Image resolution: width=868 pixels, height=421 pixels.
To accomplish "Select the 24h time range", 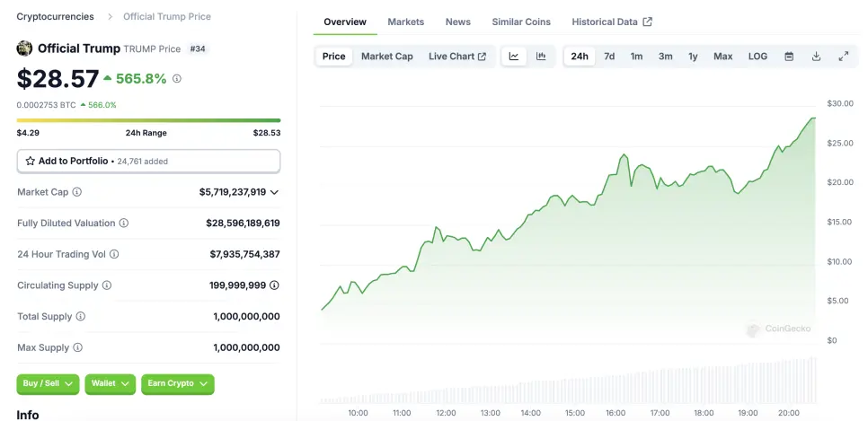I will pyautogui.click(x=580, y=57).
